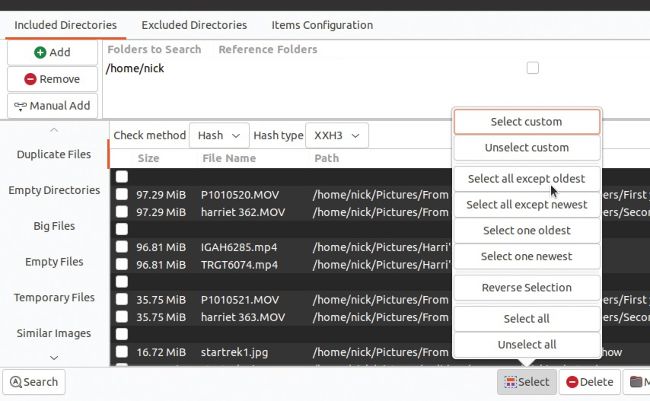The width and height of the screenshot is (650, 401).
Task: Click the Add folder button
Action: point(53,52)
